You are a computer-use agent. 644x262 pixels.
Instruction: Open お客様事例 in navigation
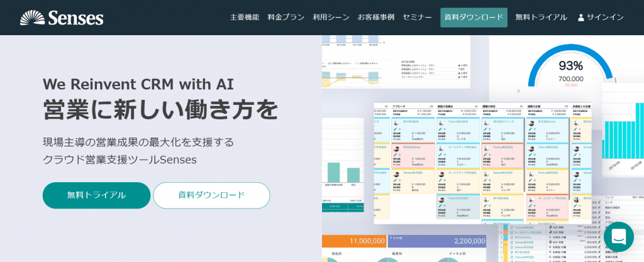[376, 17]
